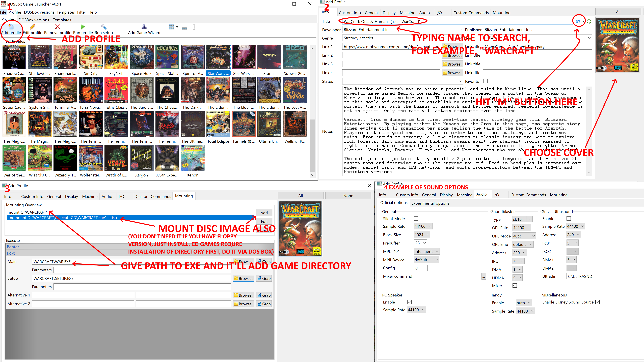Image resolution: width=644 pixels, height=362 pixels.
Task: Click the green Run profile play icon
Action: coord(83,27)
